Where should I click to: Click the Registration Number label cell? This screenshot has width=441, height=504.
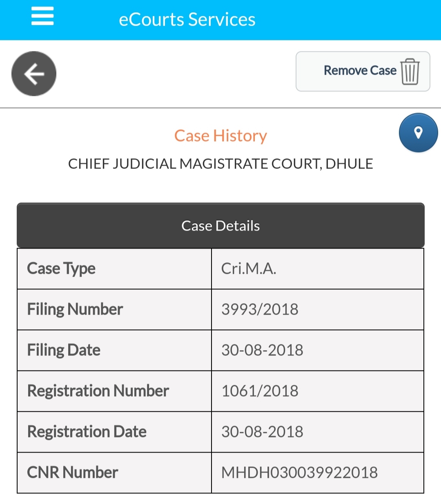pyautogui.click(x=114, y=391)
